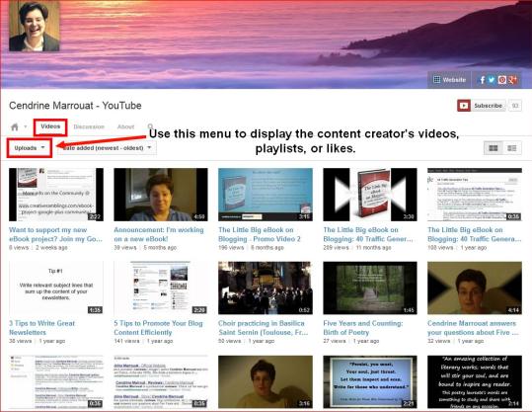Open '3 Tips to Write Great Newsletters' title

(42, 328)
